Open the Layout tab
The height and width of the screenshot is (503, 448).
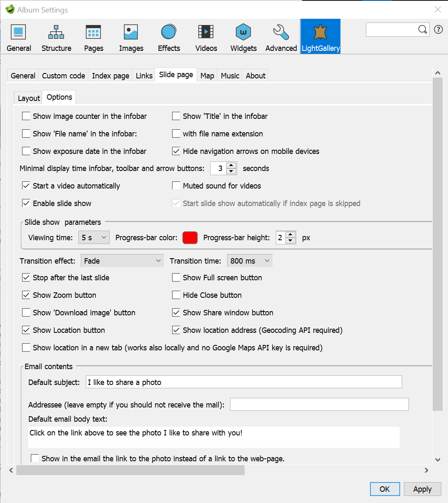click(28, 98)
